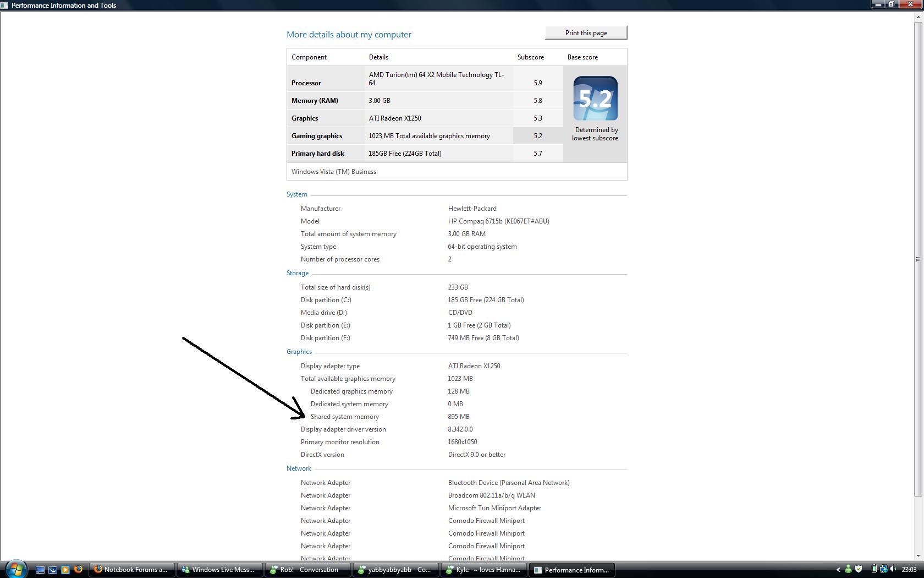Click the 5.2 base score badge
Screen dimensions: 924x578
pos(595,99)
